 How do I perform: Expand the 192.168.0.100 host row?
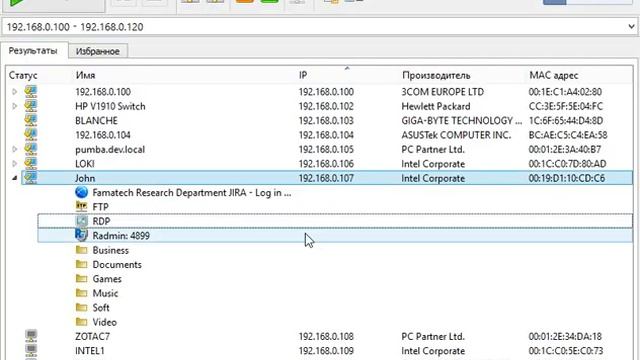coord(15,92)
